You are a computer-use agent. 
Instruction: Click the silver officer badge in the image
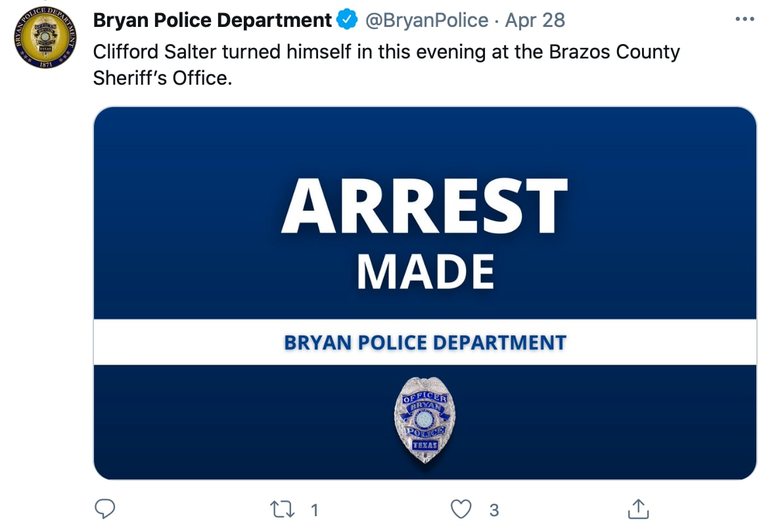(x=424, y=419)
